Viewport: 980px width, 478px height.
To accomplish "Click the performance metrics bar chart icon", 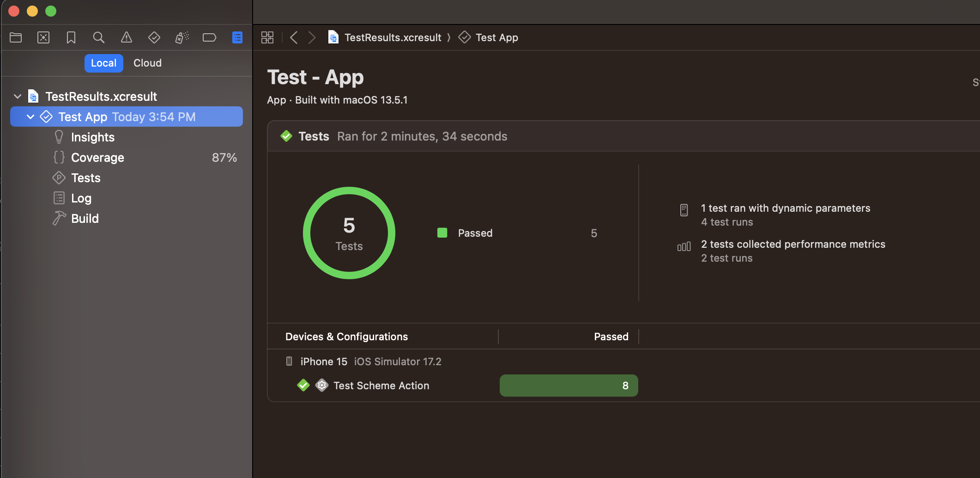I will (684, 246).
